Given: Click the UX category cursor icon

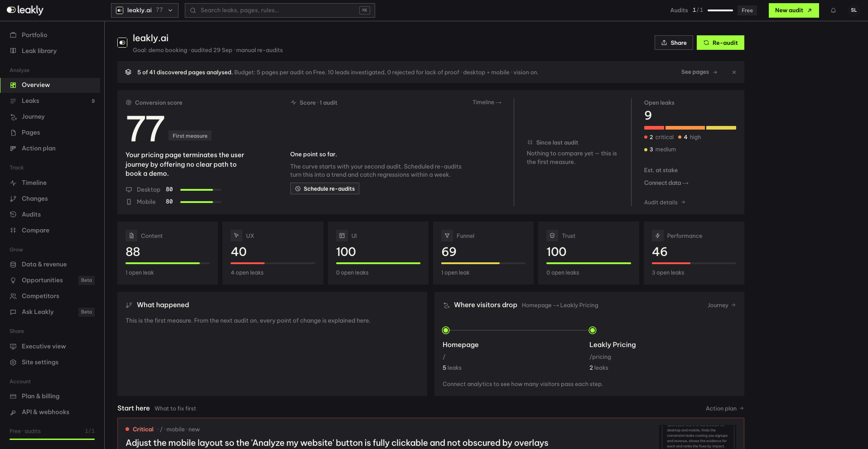Looking at the screenshot, I should click(x=236, y=236).
